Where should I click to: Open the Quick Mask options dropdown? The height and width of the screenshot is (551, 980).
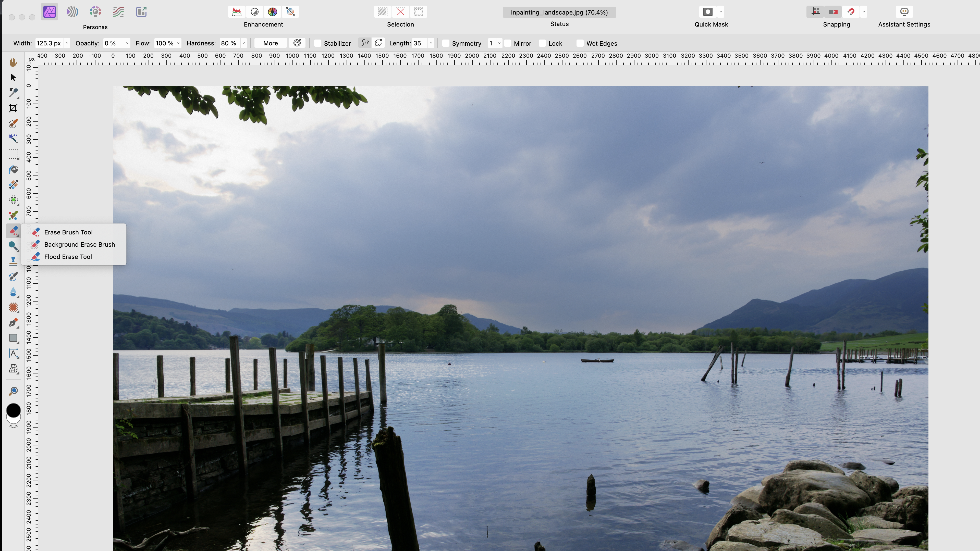pyautogui.click(x=720, y=12)
